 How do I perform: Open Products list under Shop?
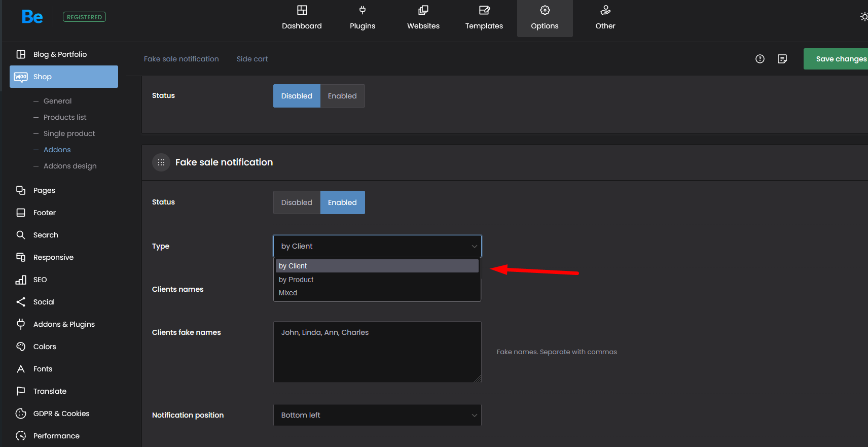[x=65, y=117]
